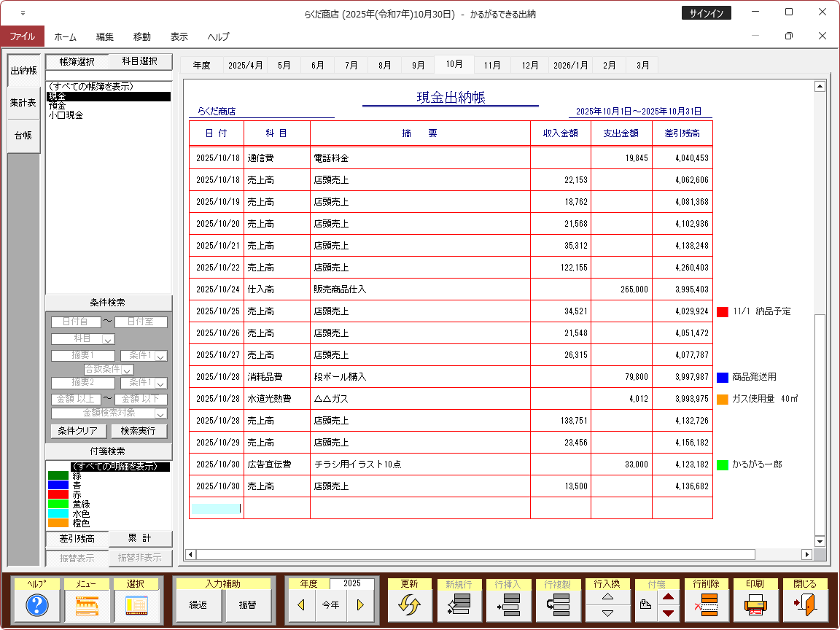
Task: Toggle the 差引残高 balance display mode
Action: coord(77,539)
